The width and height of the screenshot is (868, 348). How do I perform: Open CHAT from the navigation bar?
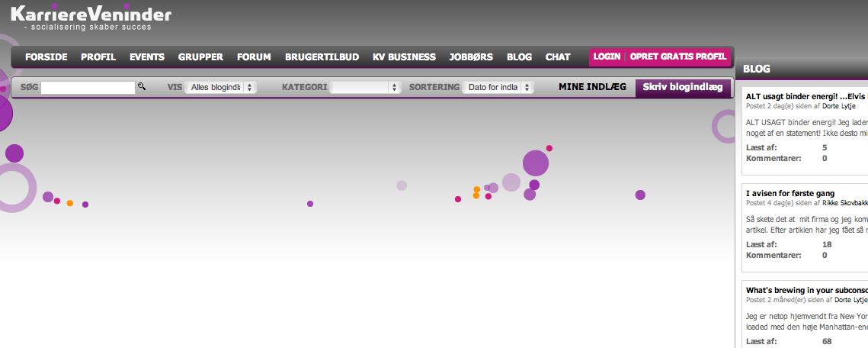point(558,57)
